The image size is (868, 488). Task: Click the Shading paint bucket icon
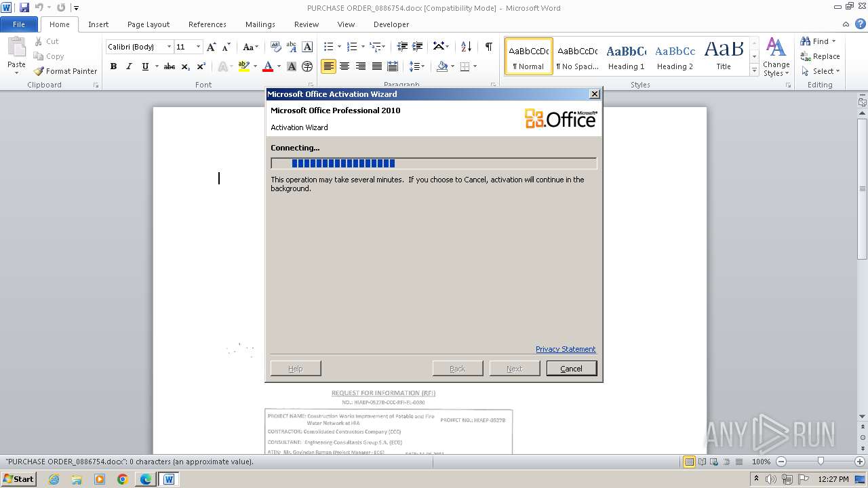442,66
